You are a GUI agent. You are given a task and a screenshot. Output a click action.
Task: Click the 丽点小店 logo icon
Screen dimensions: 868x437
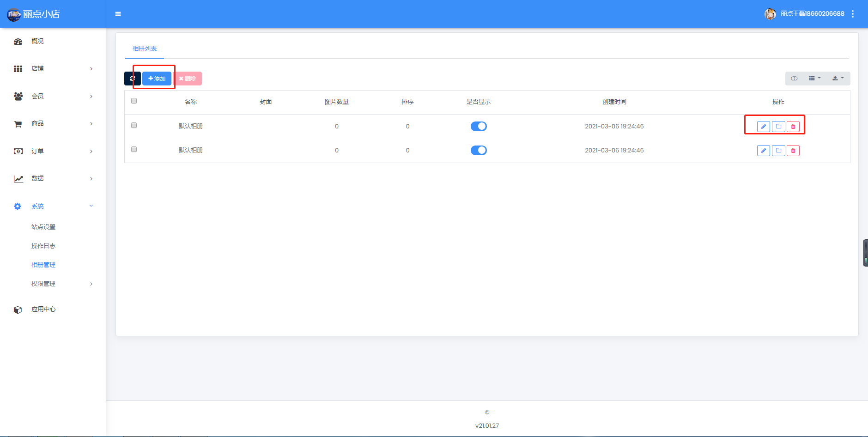[14, 14]
